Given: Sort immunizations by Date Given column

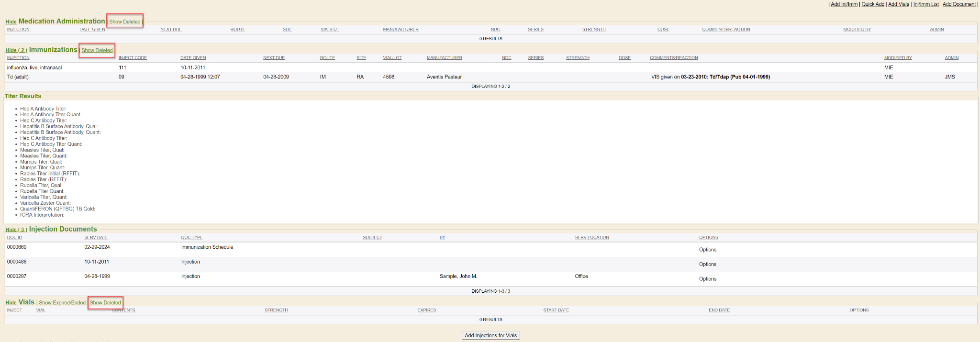Looking at the screenshot, I should tap(193, 58).
